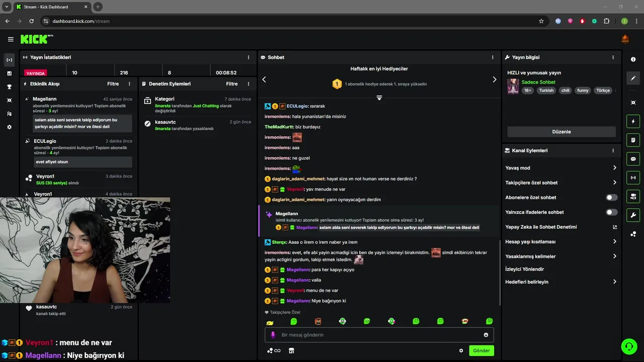Click İzleyici Yönlendir option

click(x=524, y=269)
